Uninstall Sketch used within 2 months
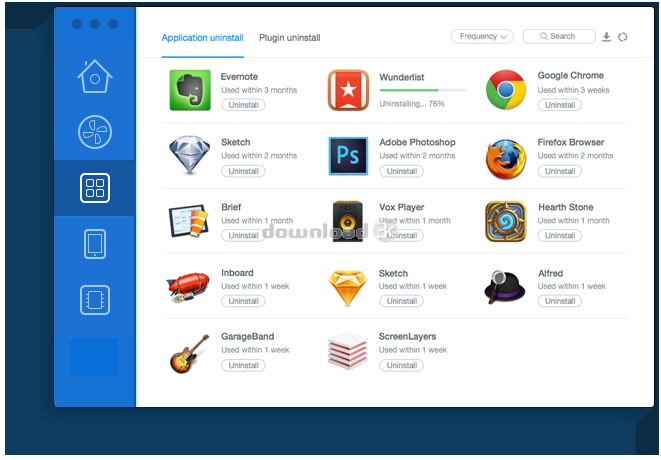The width and height of the screenshot is (661, 460). (x=243, y=171)
